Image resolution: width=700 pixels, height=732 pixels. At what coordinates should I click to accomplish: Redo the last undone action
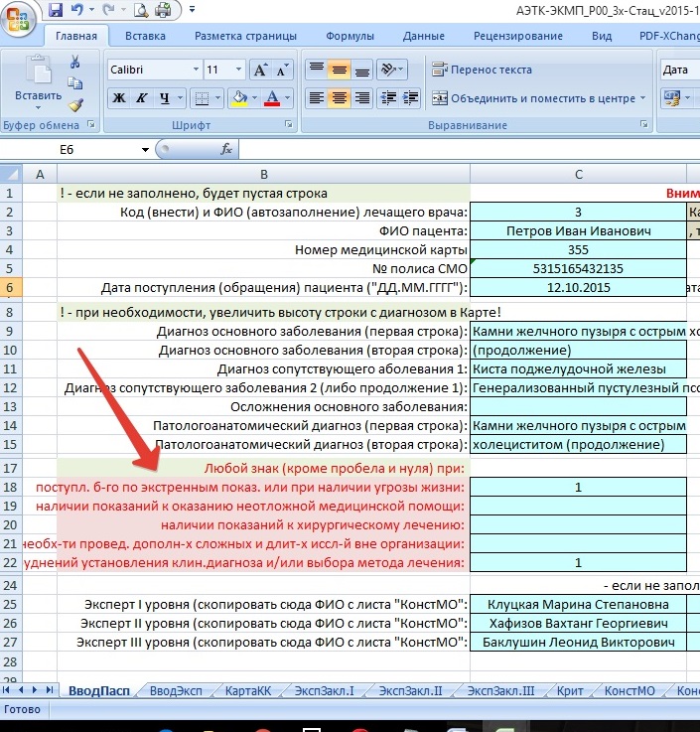(108, 10)
